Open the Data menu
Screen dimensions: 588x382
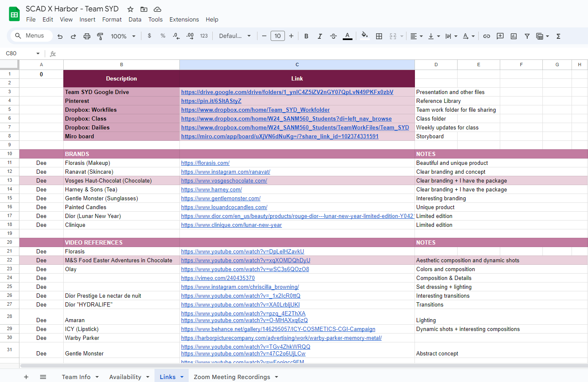click(x=135, y=19)
